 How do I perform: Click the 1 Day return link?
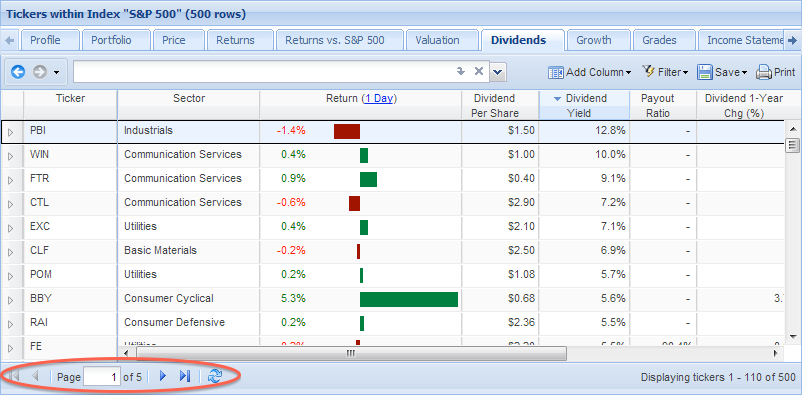[380, 98]
